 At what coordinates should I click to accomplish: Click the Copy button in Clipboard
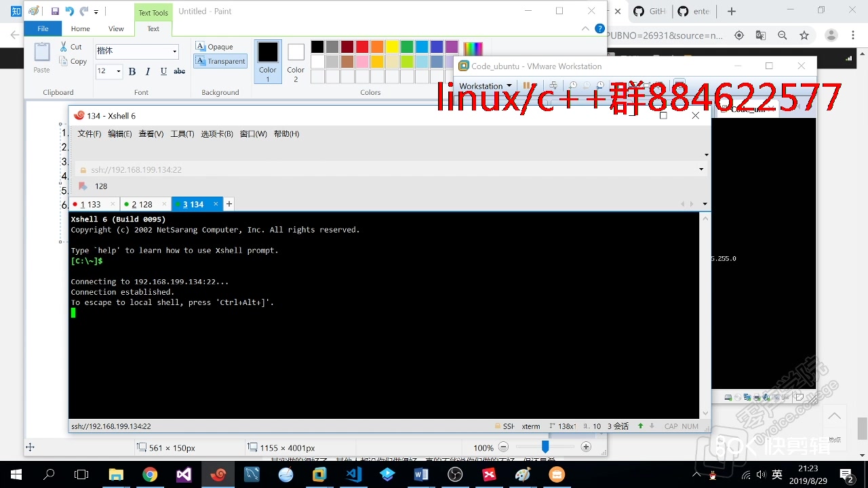tap(73, 61)
